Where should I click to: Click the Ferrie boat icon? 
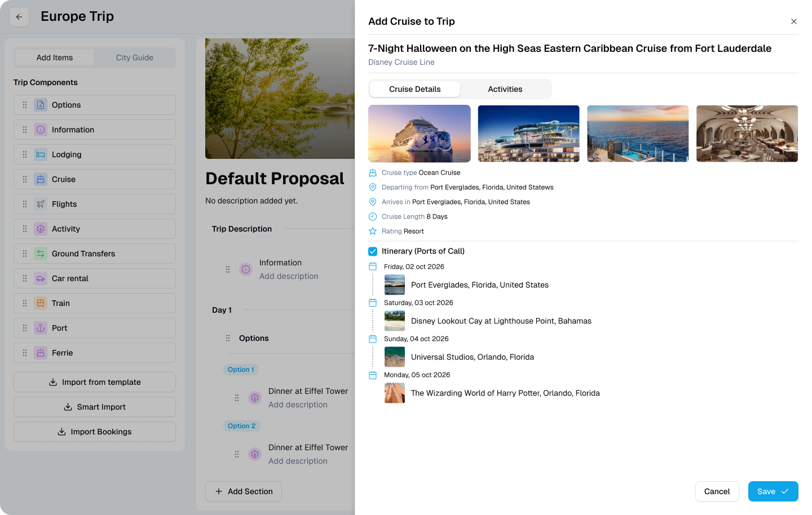41,353
